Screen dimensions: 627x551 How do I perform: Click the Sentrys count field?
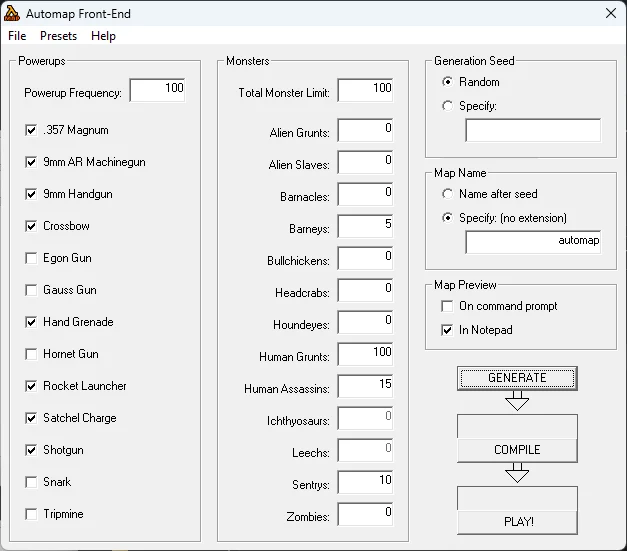(365, 482)
